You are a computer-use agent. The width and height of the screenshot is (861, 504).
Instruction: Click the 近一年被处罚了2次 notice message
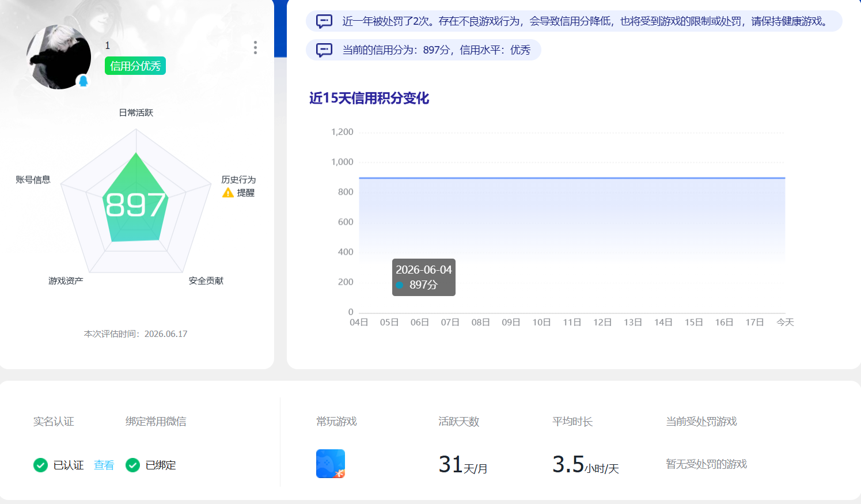click(x=586, y=21)
